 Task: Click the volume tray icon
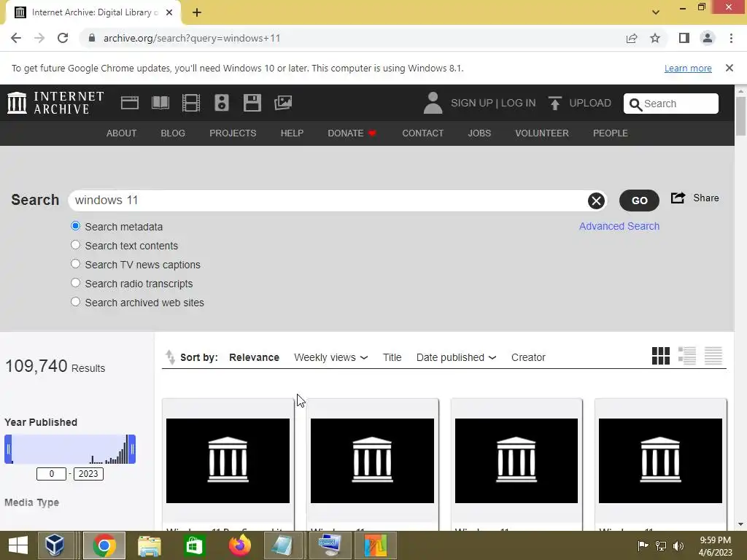[x=678, y=545]
